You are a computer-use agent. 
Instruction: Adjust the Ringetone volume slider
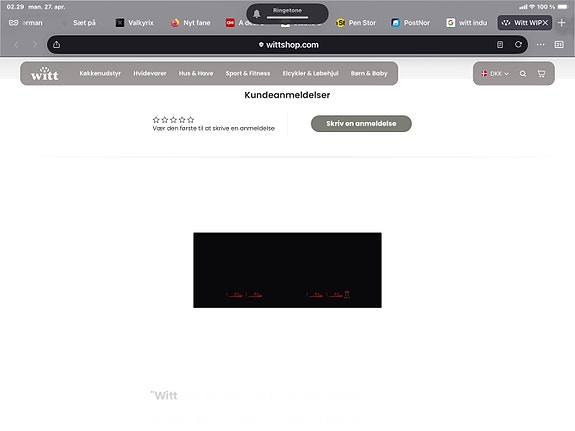click(288, 17)
